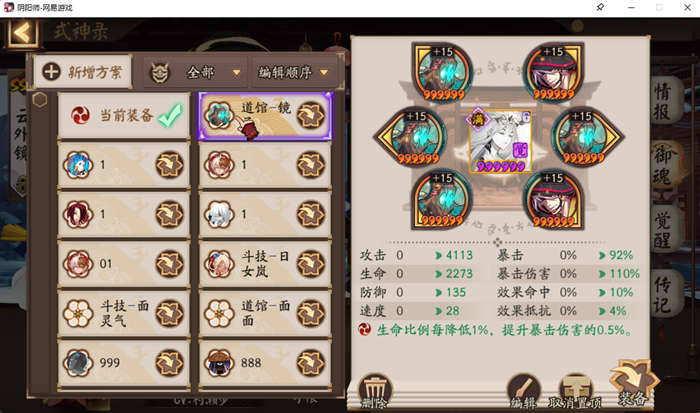This screenshot has height=413, width=700.
Task: Select the 斗技-日女岚 preset
Action: (x=265, y=264)
